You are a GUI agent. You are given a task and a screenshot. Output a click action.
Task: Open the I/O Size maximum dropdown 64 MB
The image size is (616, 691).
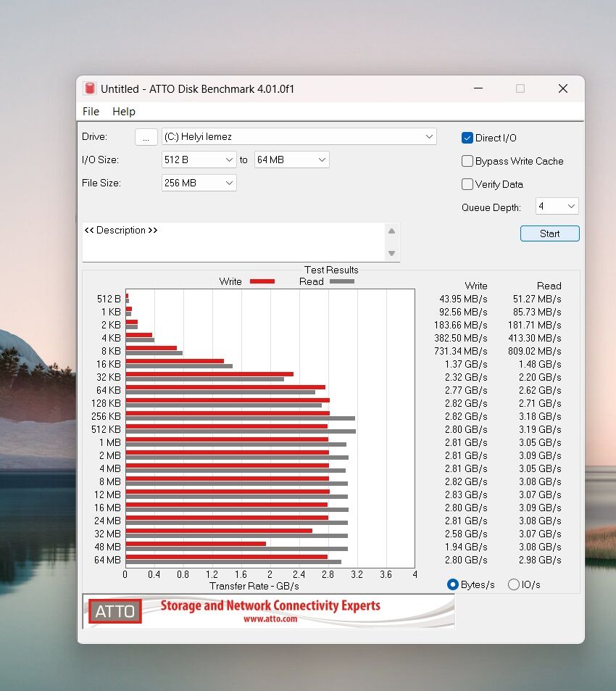(x=292, y=160)
